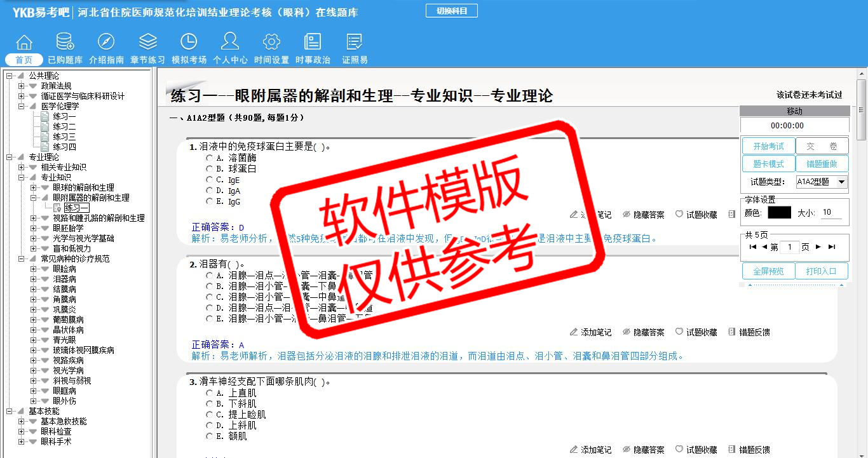868x458 pixels.
Task: Collapse the 医学伦理学 tree node
Action: pos(22,106)
